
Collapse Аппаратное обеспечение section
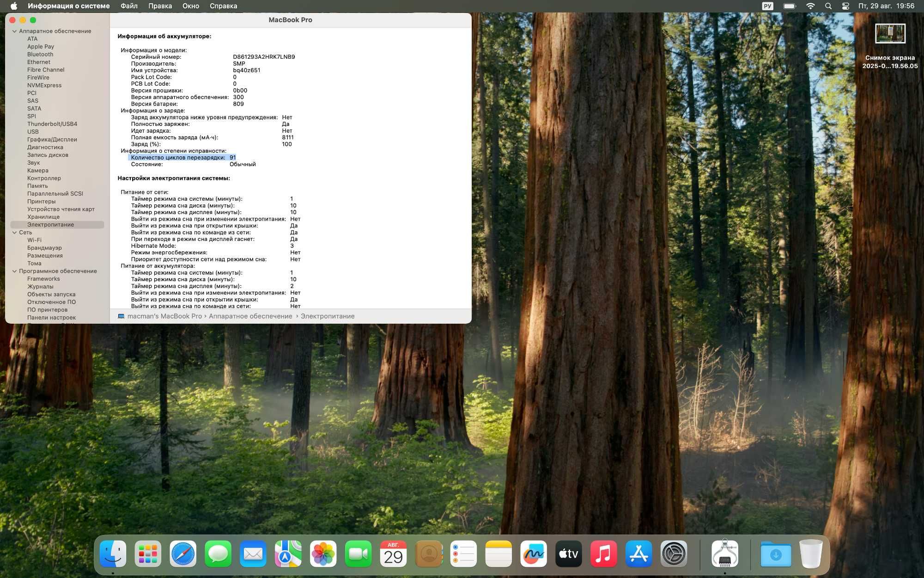pos(14,31)
